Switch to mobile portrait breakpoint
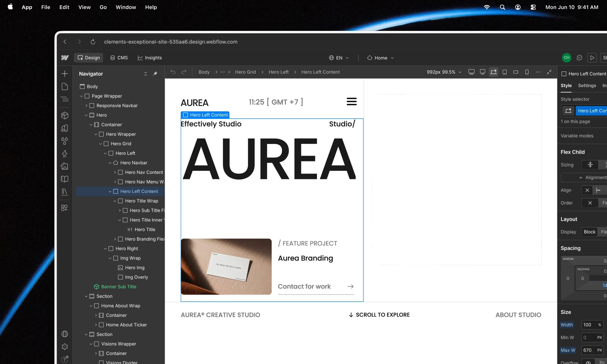The width and height of the screenshot is (607, 364). pos(527,72)
